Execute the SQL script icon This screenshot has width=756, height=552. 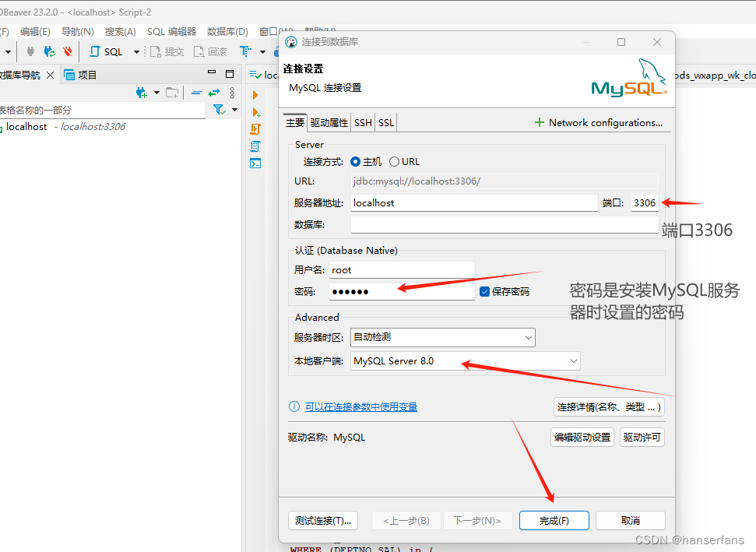255,129
